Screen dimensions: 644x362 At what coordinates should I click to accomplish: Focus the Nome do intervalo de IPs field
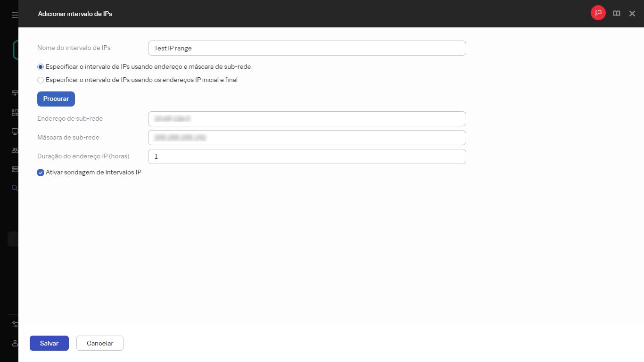point(307,48)
